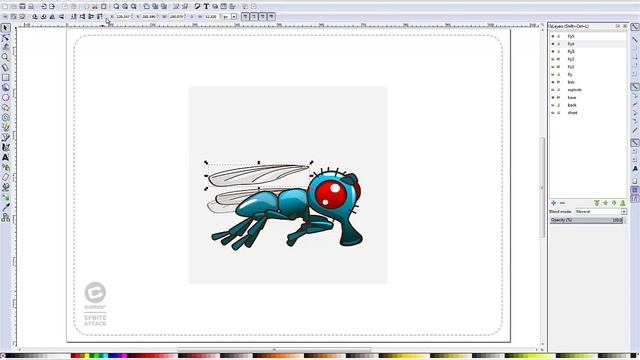The height and width of the screenshot is (360, 640).
Task: Toggle visibility of fly3 layer
Action: (x=553, y=51)
